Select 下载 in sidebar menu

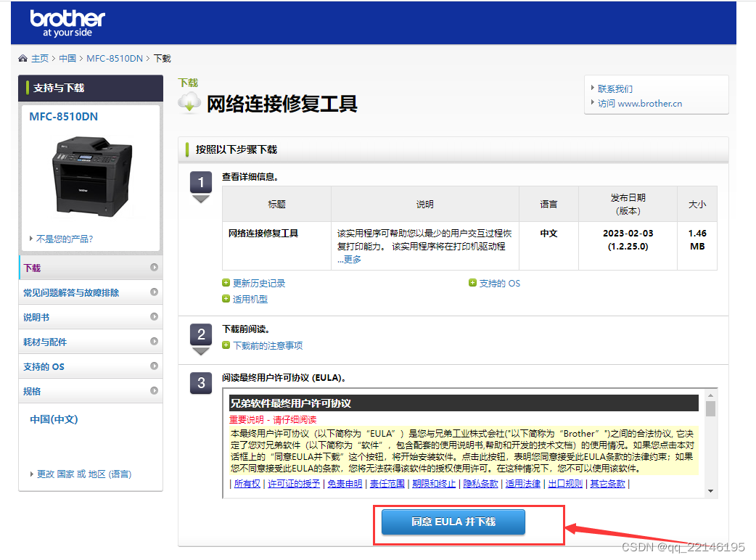(91, 268)
